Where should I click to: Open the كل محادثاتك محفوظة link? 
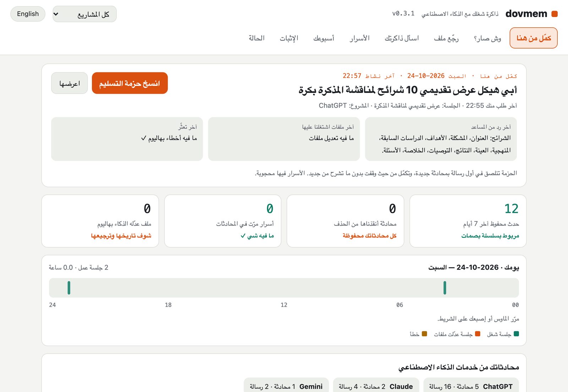[370, 236]
